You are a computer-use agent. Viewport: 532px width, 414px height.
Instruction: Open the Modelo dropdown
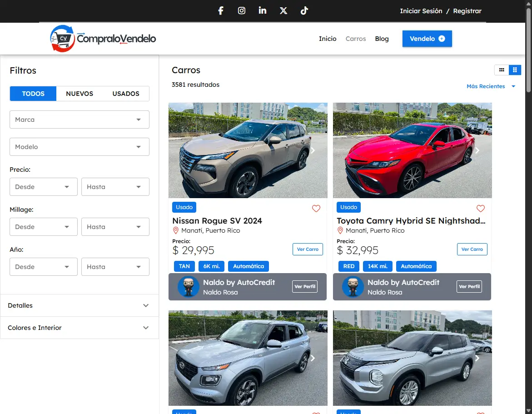pos(80,147)
